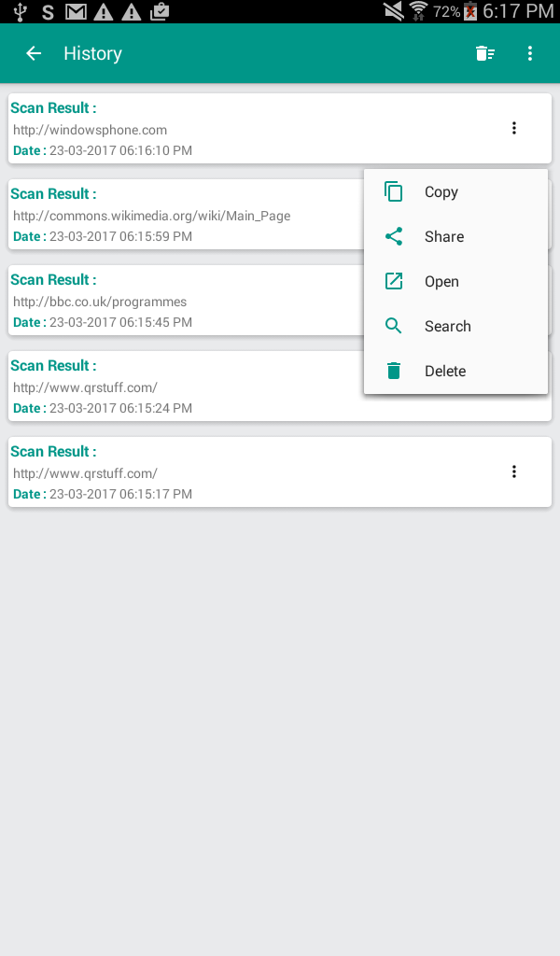Go back using the arrow next to History
Viewport: 560px width, 956px height.
[x=34, y=53]
